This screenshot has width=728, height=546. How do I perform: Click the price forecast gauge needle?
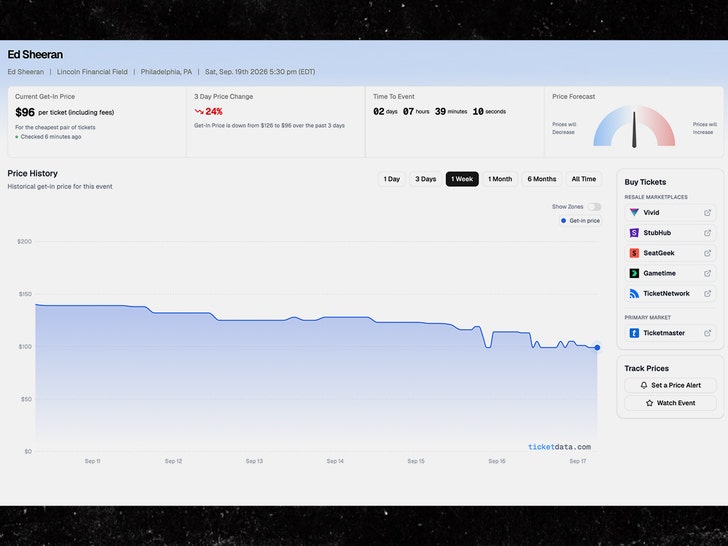pyautogui.click(x=634, y=130)
